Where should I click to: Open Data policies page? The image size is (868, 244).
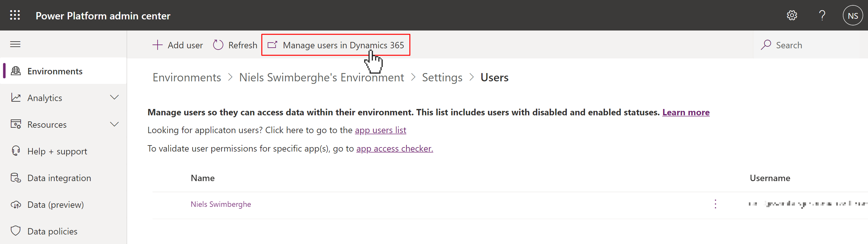[x=63, y=231]
